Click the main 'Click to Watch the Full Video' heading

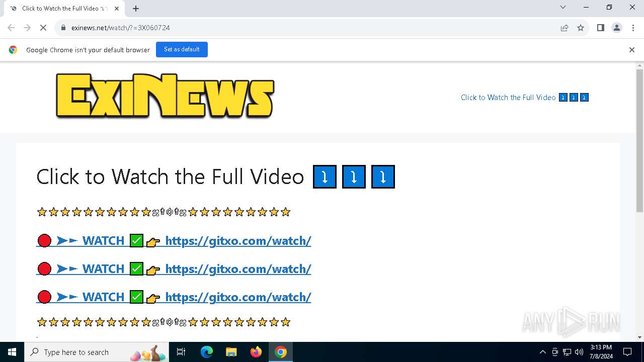coord(215,176)
